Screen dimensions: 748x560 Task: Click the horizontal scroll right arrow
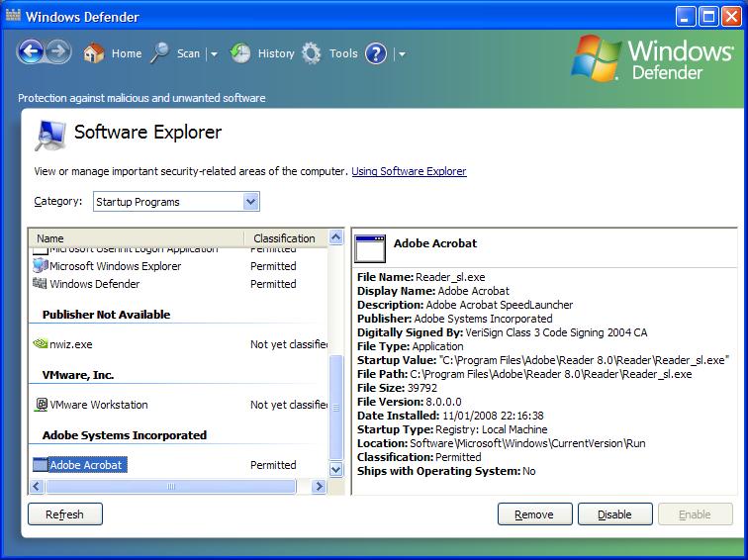[319, 487]
